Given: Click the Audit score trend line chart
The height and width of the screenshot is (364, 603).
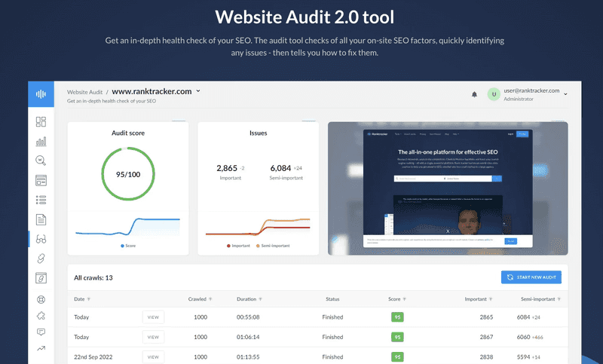Looking at the screenshot, I should coord(128,227).
